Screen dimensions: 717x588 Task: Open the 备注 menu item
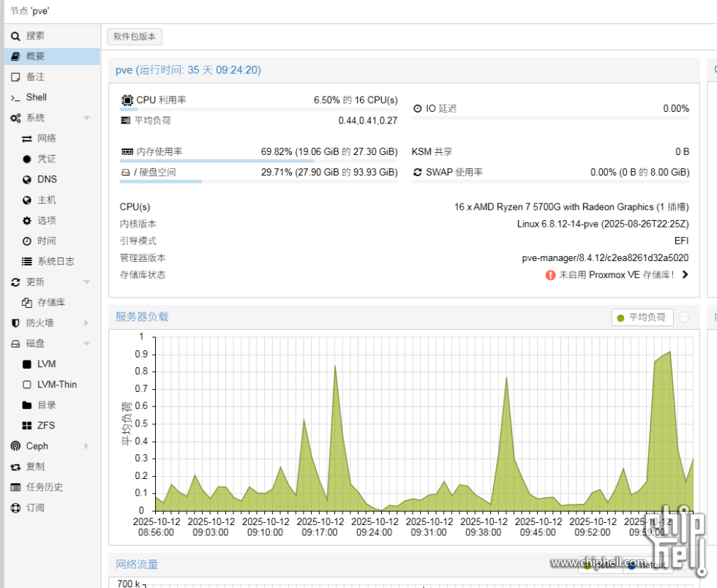click(35, 77)
